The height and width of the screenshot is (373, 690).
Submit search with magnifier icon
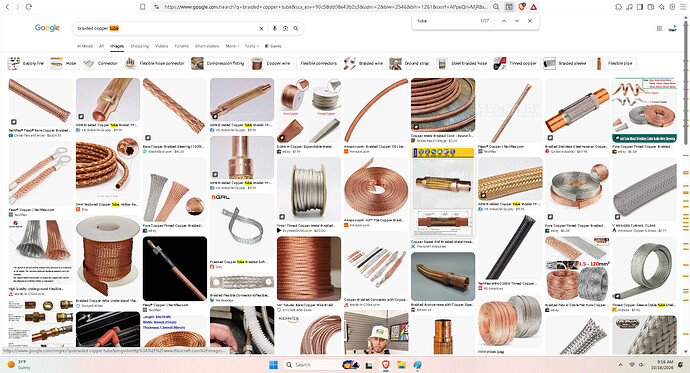(296, 29)
